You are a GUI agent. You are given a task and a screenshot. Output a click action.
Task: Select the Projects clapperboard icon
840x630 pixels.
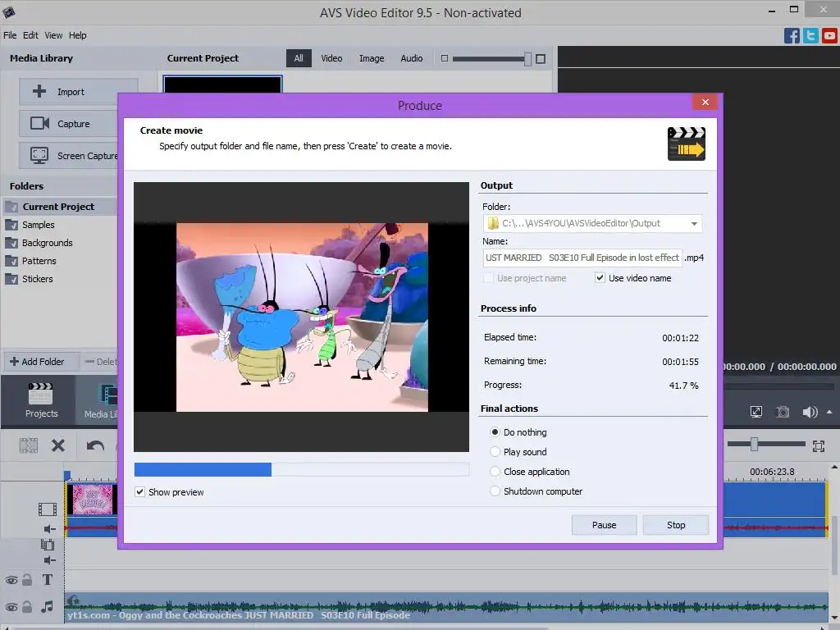pyautogui.click(x=41, y=395)
